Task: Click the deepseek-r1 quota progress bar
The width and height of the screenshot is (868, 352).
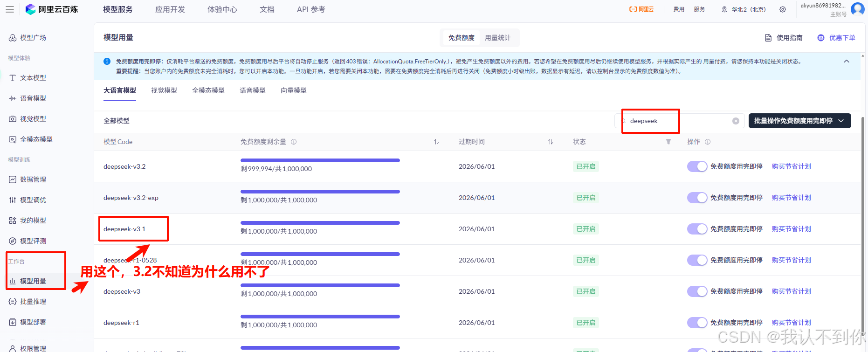Action: click(x=320, y=317)
